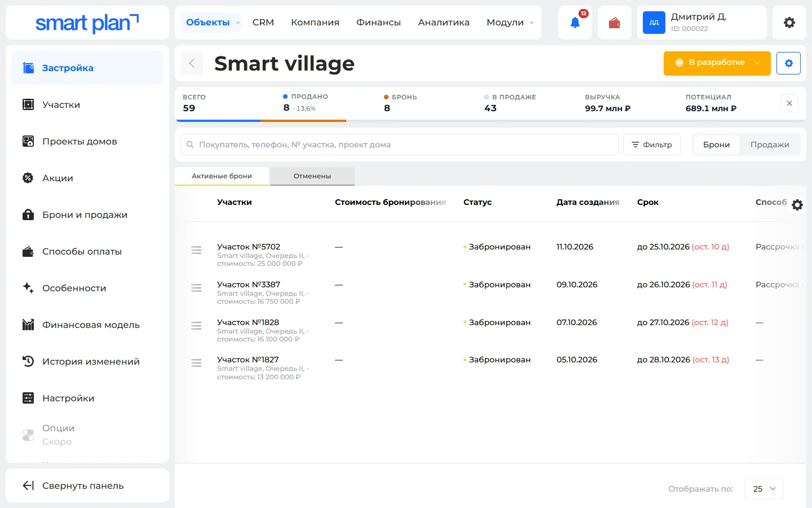Select the Брони view toggle
The width and height of the screenshot is (812, 508).
click(716, 144)
